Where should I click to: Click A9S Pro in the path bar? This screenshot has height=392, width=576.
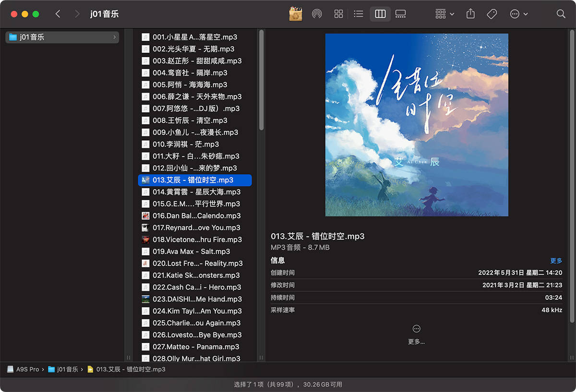(27, 369)
